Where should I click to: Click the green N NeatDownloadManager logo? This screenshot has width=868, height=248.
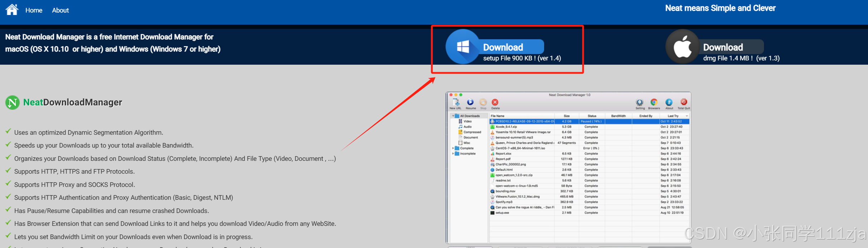[13, 103]
